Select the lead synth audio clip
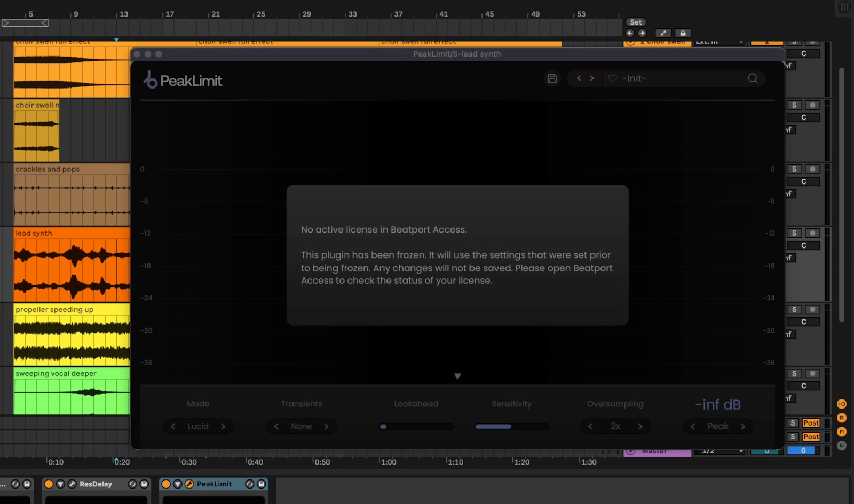Screen dimensions: 854x504 72,265
